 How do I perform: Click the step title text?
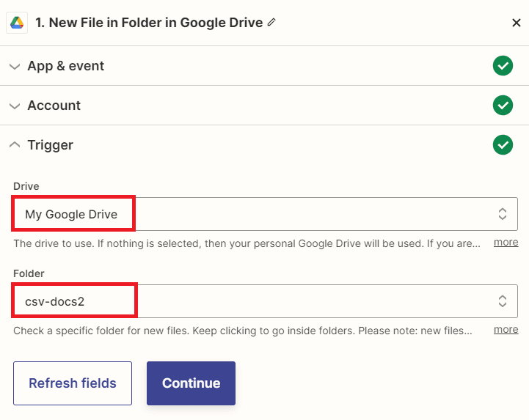click(149, 23)
